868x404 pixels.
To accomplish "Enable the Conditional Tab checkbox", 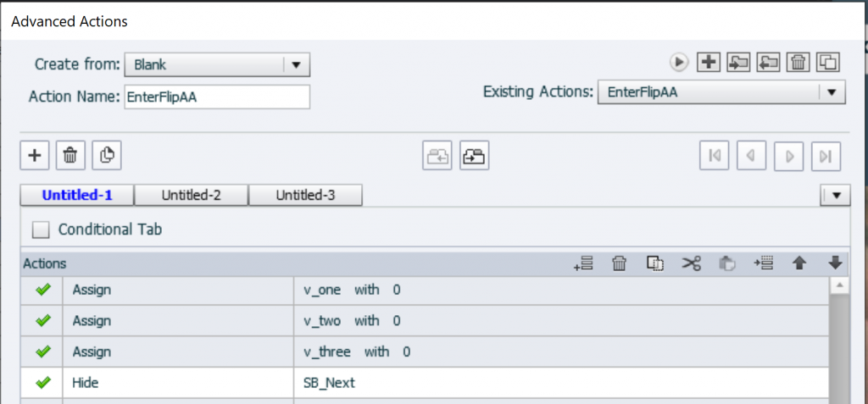I will tap(40, 230).
